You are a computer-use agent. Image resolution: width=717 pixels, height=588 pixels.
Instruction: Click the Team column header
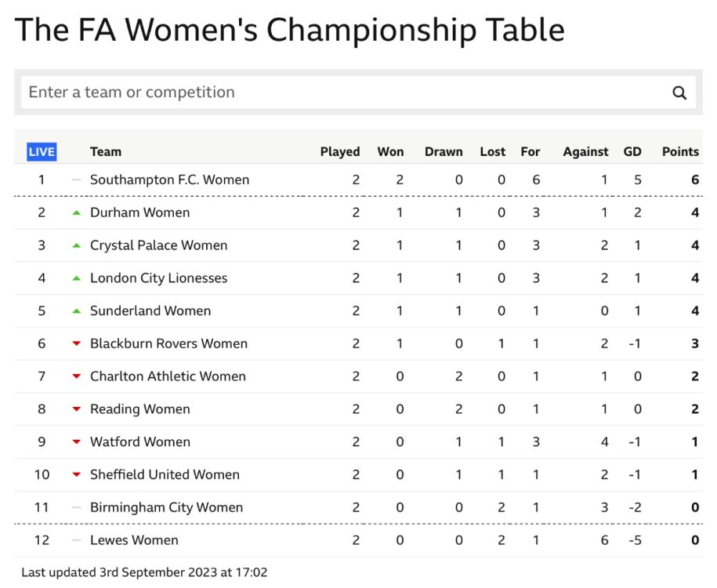(x=106, y=152)
